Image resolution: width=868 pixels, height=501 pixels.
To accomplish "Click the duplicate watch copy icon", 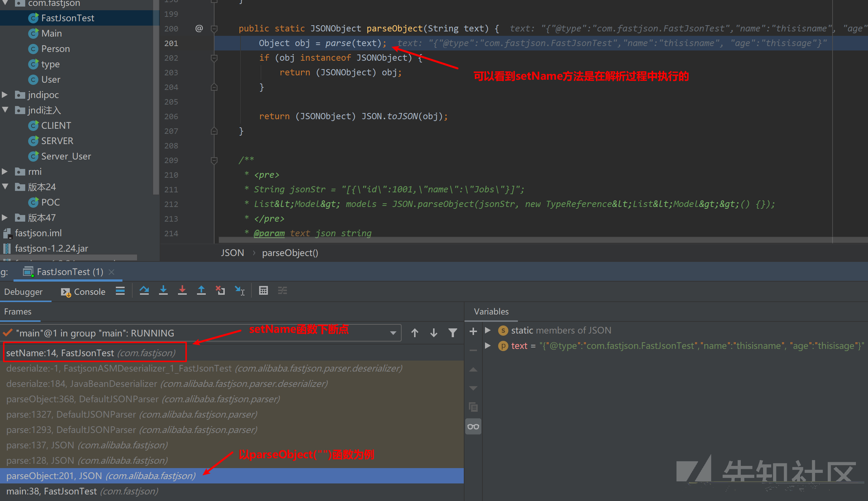I will click(x=473, y=407).
